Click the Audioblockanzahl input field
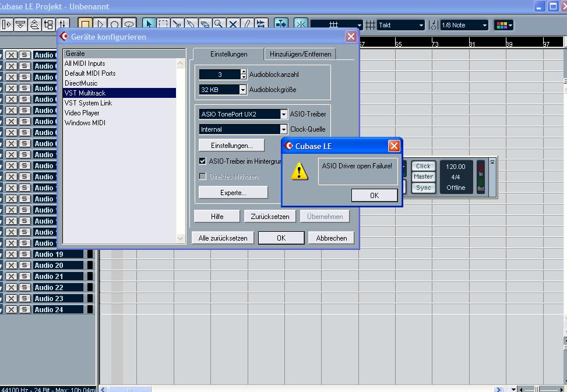 [x=220, y=75]
